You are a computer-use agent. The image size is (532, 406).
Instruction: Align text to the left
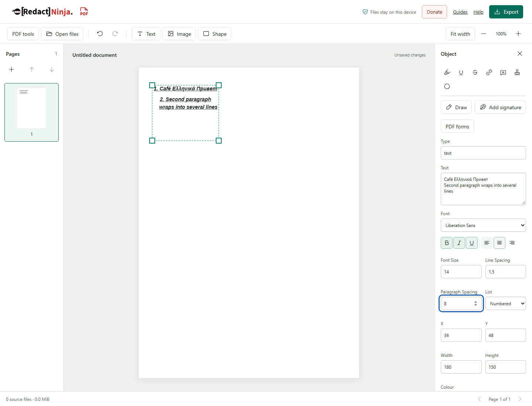pos(487,243)
